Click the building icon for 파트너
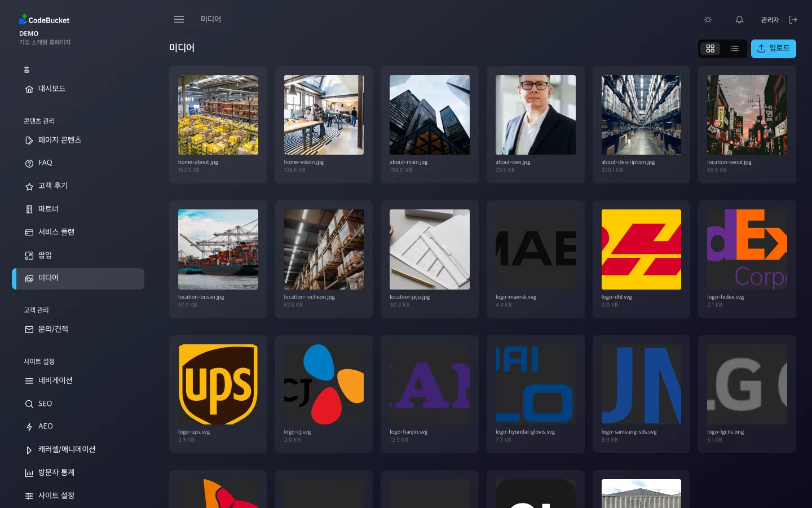This screenshot has height=508, width=812. pos(29,209)
